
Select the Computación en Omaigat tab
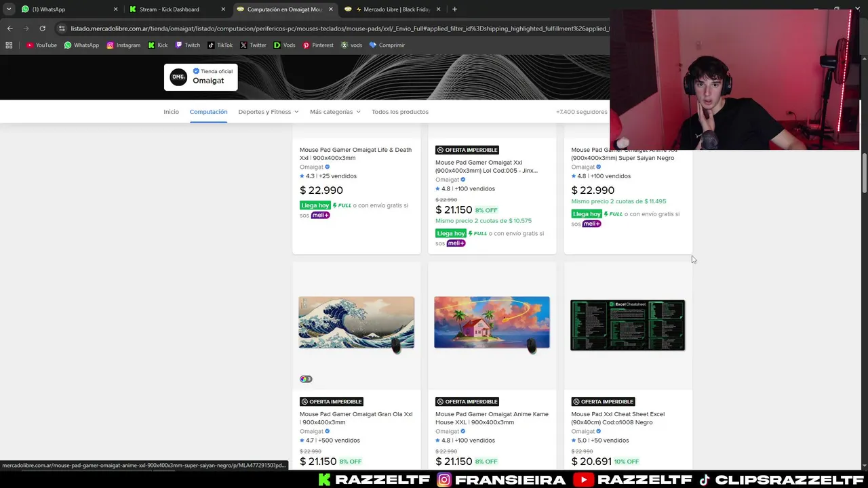(x=283, y=9)
